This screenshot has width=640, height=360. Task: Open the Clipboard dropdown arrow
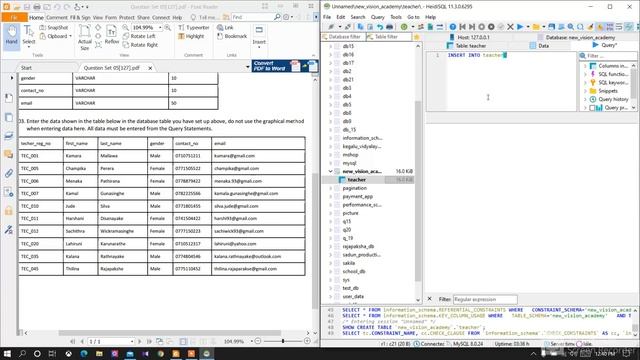tap(70, 36)
